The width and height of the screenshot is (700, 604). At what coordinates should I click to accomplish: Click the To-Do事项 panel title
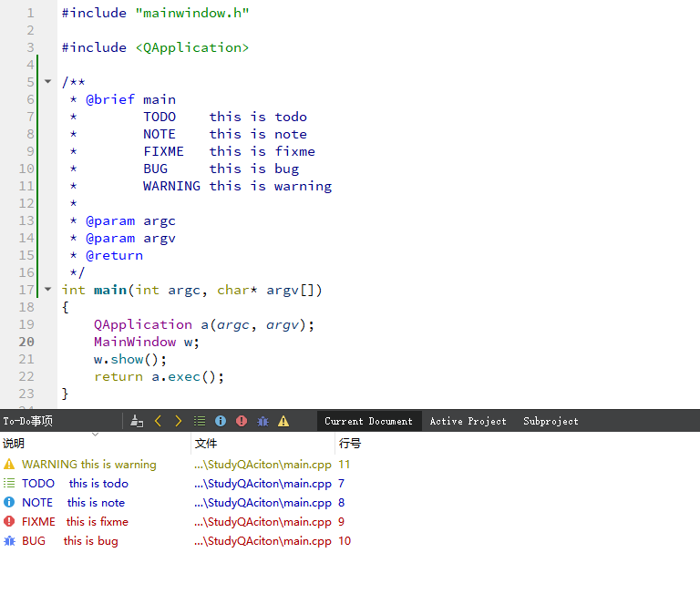(28, 421)
